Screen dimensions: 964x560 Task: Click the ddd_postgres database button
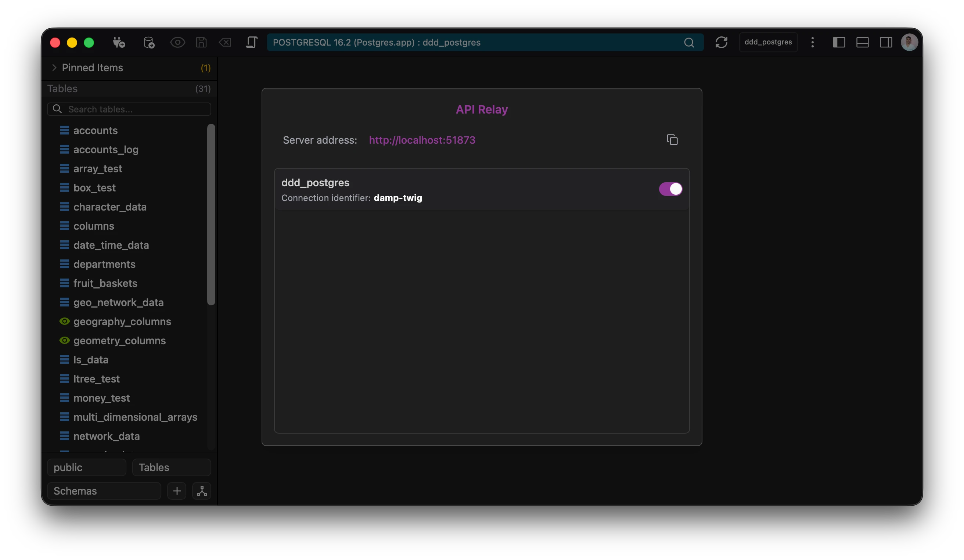768,43
